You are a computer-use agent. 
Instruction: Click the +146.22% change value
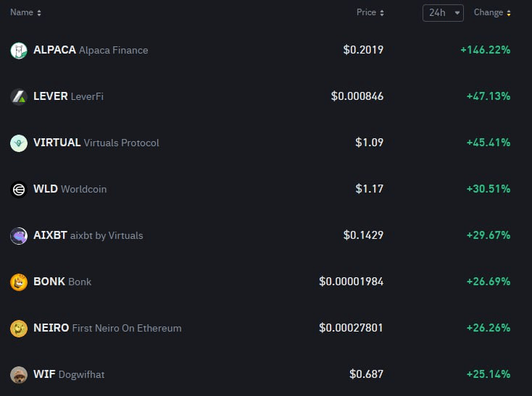click(485, 50)
